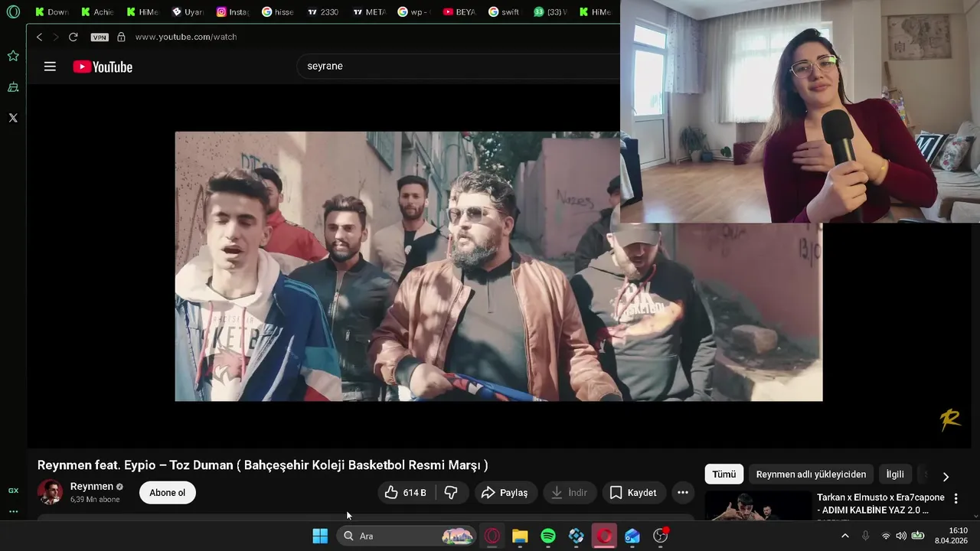Dislike the video with thumbs-down

point(451,493)
